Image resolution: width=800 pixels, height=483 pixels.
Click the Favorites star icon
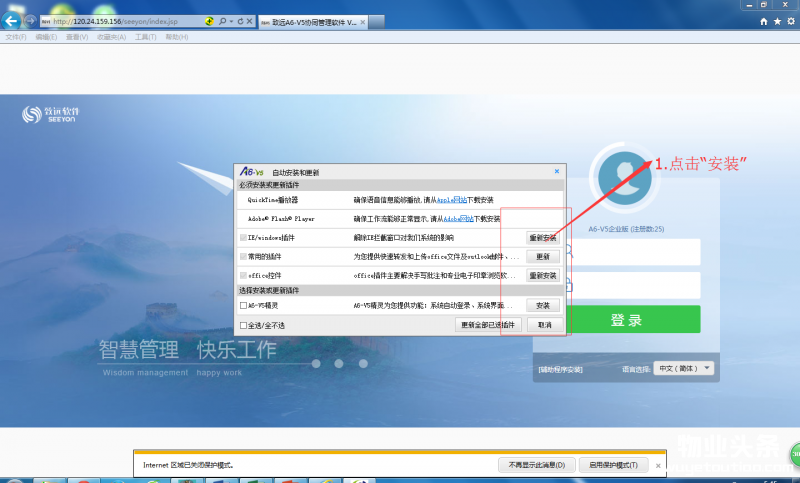777,21
